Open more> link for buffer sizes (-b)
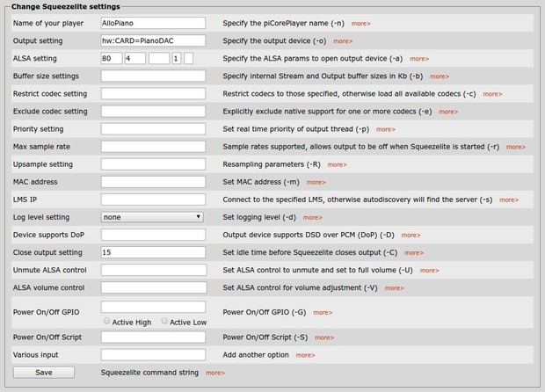The width and height of the screenshot is (545, 392). [x=440, y=76]
